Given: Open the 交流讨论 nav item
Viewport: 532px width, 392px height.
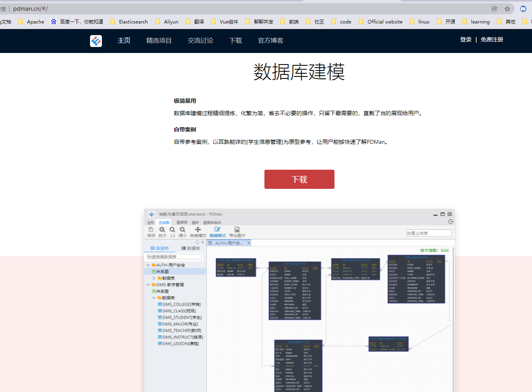Looking at the screenshot, I should click(x=200, y=41).
